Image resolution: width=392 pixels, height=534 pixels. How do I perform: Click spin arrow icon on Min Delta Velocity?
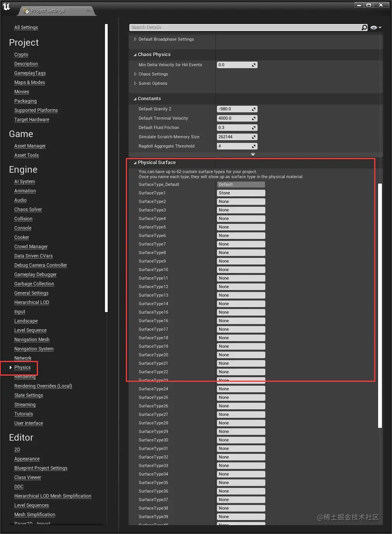[x=254, y=65]
